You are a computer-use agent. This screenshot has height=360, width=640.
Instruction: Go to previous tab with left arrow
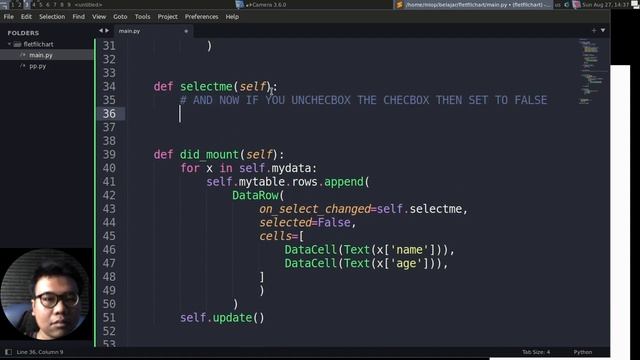101,31
